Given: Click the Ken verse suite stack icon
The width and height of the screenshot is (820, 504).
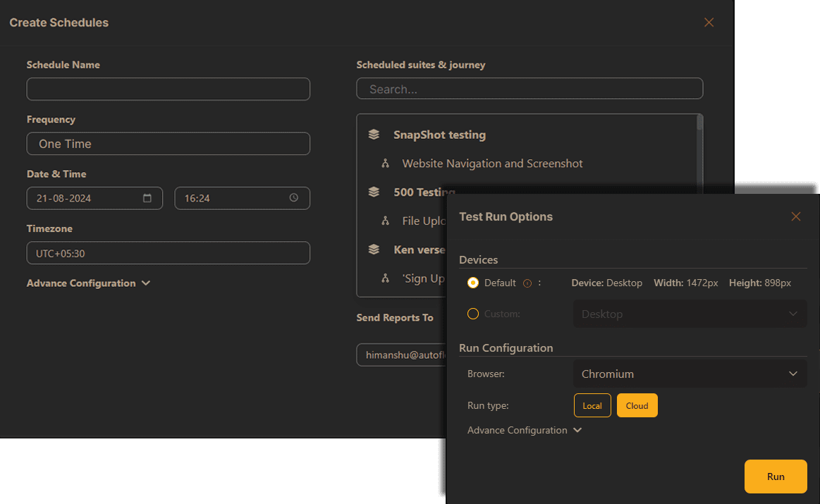Looking at the screenshot, I should pyautogui.click(x=374, y=250).
